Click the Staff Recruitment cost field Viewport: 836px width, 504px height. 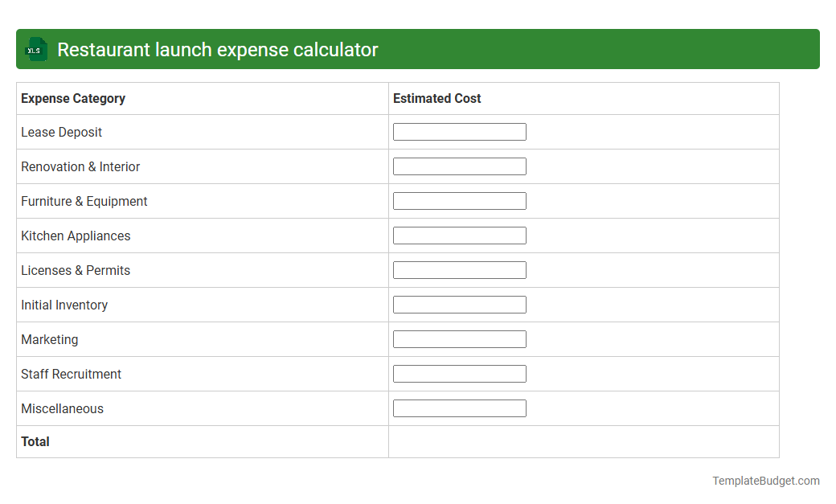tap(459, 373)
